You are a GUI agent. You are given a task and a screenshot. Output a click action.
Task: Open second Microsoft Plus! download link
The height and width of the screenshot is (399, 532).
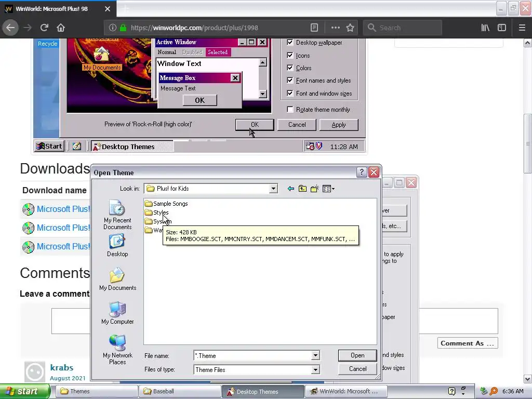coord(63,228)
